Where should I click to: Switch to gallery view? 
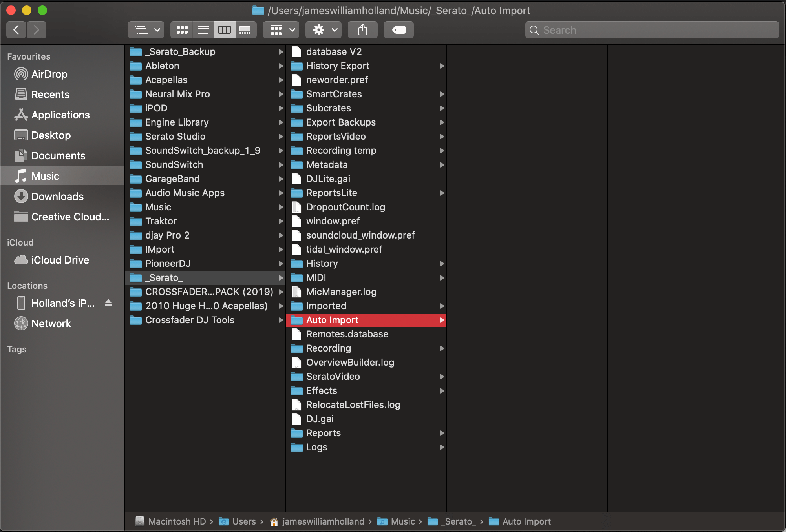point(246,29)
